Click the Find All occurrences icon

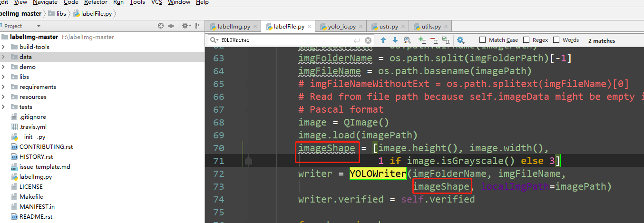407,40
